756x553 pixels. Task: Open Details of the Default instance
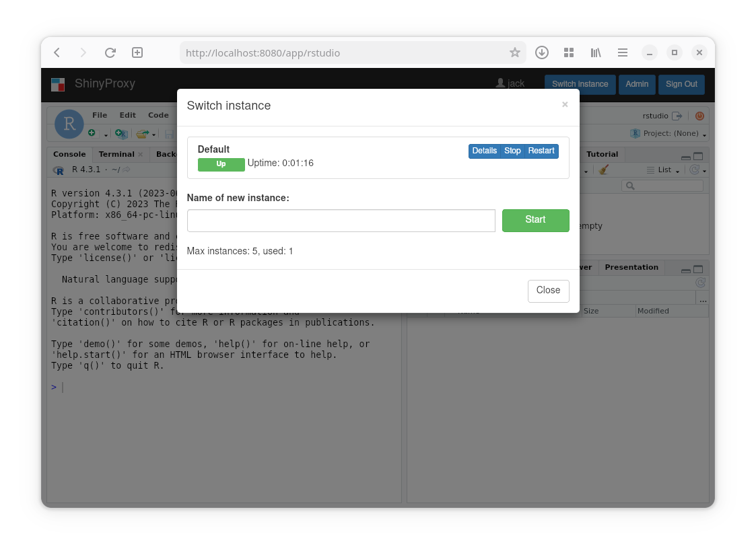(x=484, y=151)
